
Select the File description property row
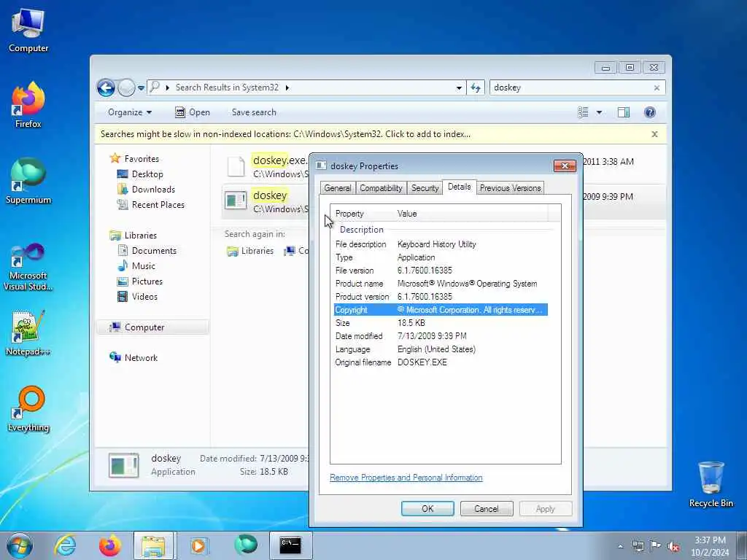(x=441, y=244)
